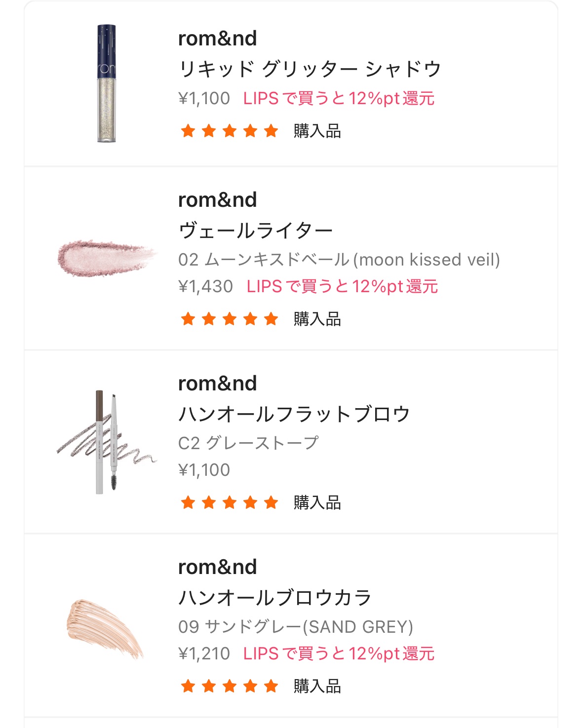Viewport: 582px width, 728px height.
Task: Tap the LIPS 12%pt offer on Veil Lighter
Action: (x=342, y=286)
